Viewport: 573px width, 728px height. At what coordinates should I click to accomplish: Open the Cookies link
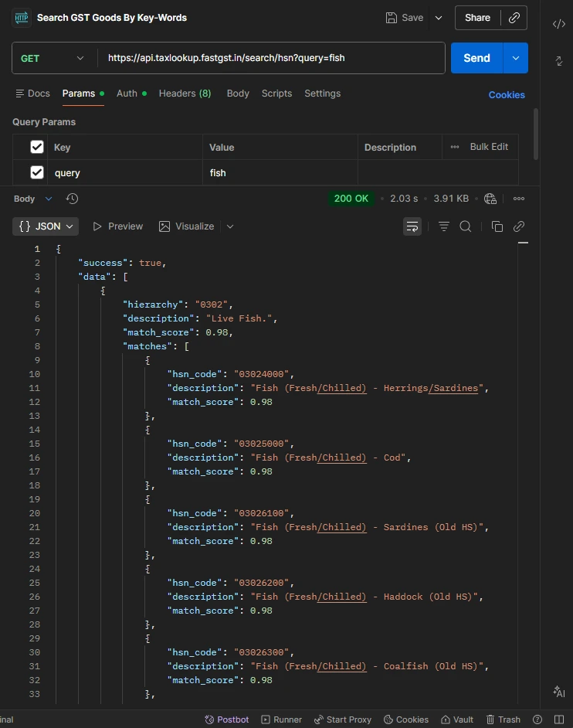[x=507, y=95]
